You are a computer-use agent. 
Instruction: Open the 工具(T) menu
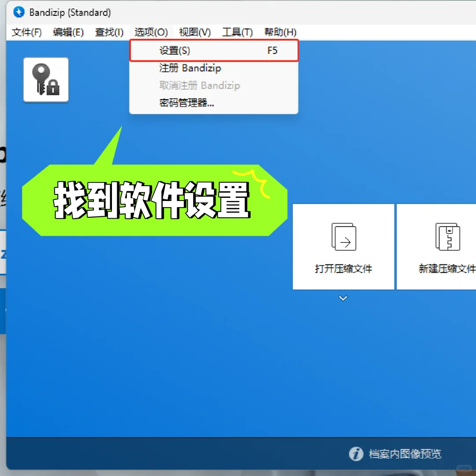coord(237,32)
